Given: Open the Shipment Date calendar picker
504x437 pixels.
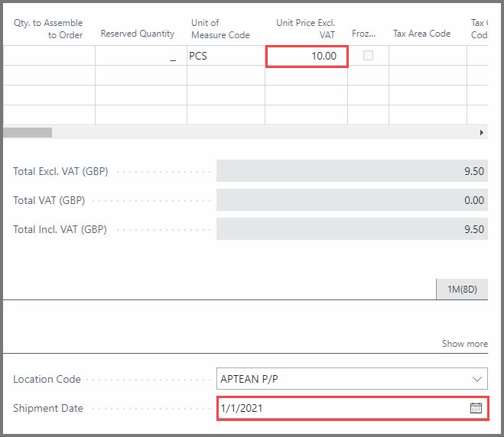Looking at the screenshot, I should (x=476, y=408).
